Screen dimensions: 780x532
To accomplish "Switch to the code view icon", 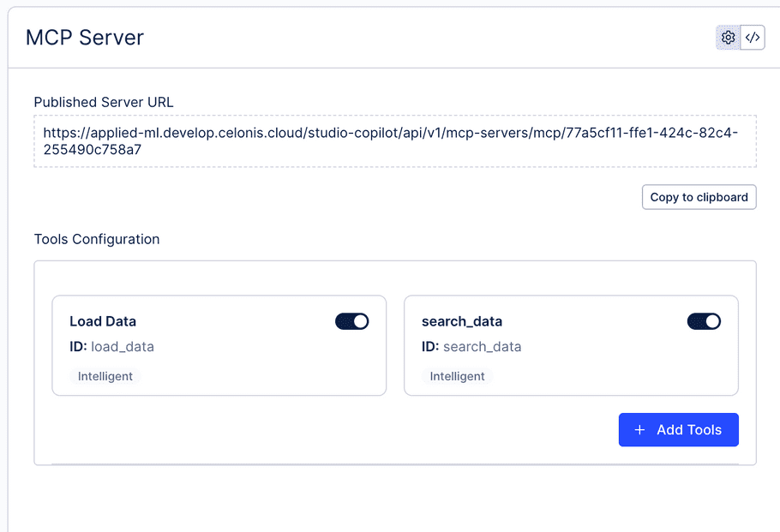I will (x=753, y=38).
